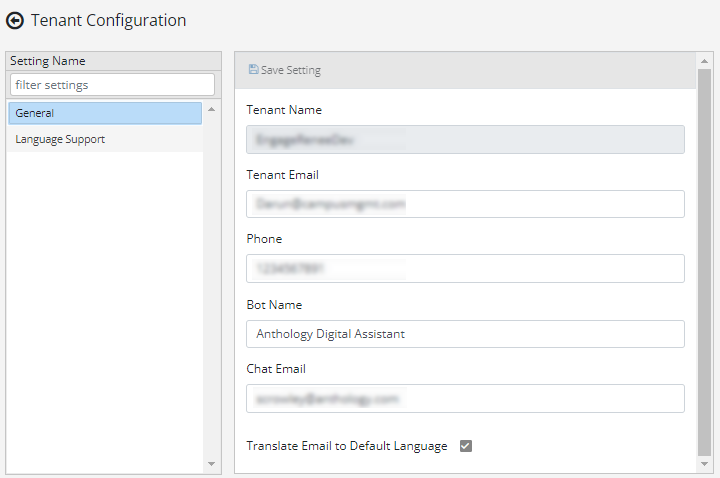Uncheck Translate Email to Default Language
Viewport: 720px width, 478px height.
point(466,446)
